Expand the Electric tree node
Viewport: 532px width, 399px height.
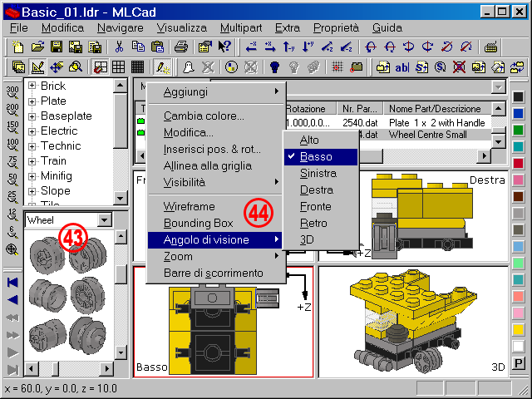pos(32,131)
